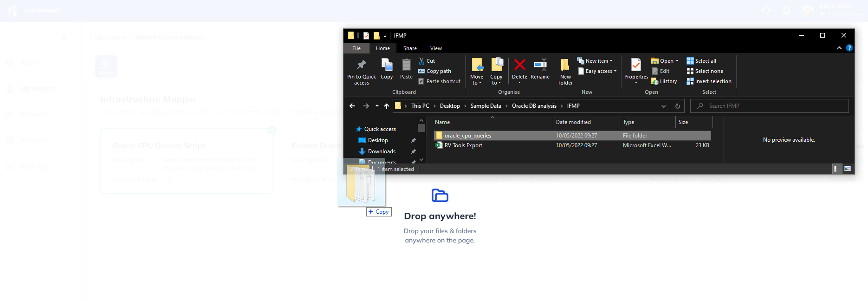Open Reports in Licenseware sidebar
The width and height of the screenshot is (868, 301).
point(26,114)
